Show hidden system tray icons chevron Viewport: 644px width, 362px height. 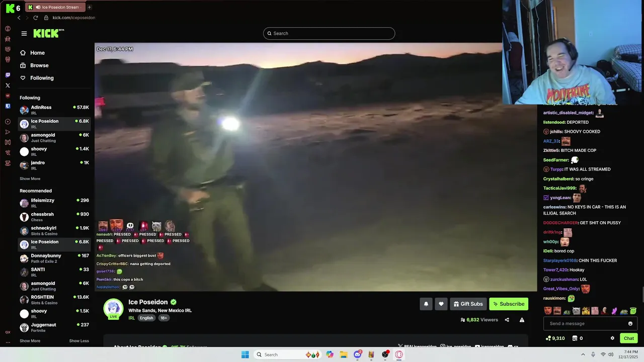[583, 354]
